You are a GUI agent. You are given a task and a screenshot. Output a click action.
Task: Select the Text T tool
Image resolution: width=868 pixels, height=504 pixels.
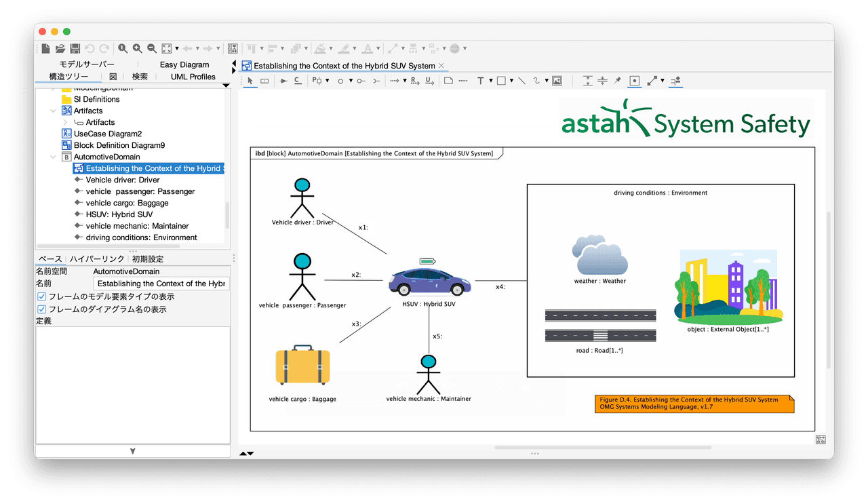481,81
